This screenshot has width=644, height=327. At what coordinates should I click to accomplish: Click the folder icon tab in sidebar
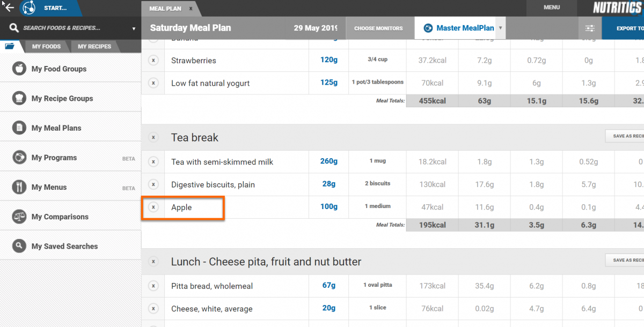tap(10, 46)
